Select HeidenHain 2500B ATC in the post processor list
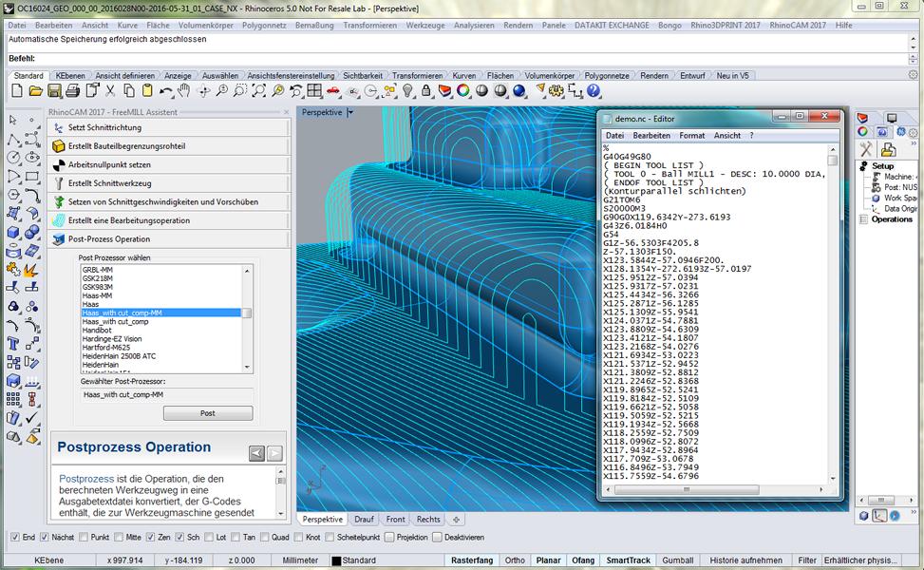The width and height of the screenshot is (924, 570). click(x=119, y=356)
